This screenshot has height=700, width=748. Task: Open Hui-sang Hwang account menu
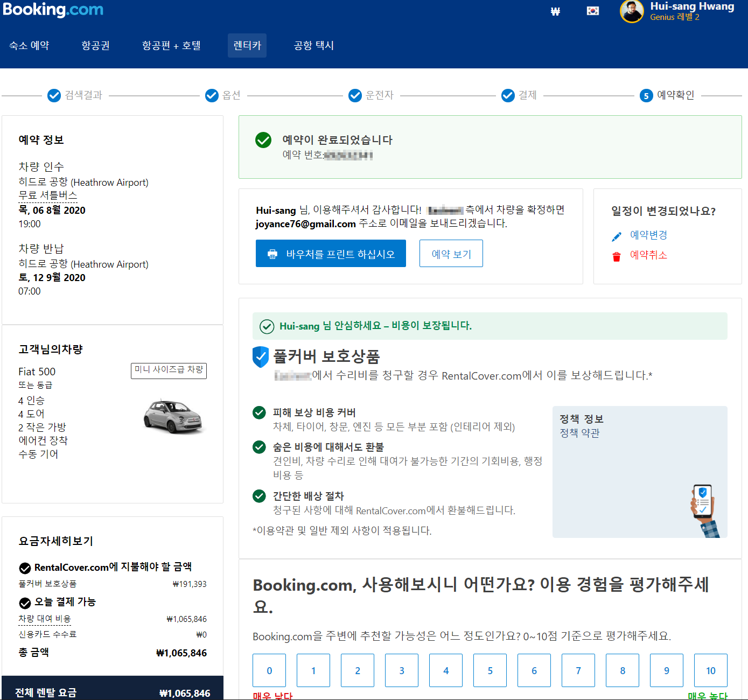pyautogui.click(x=692, y=6)
